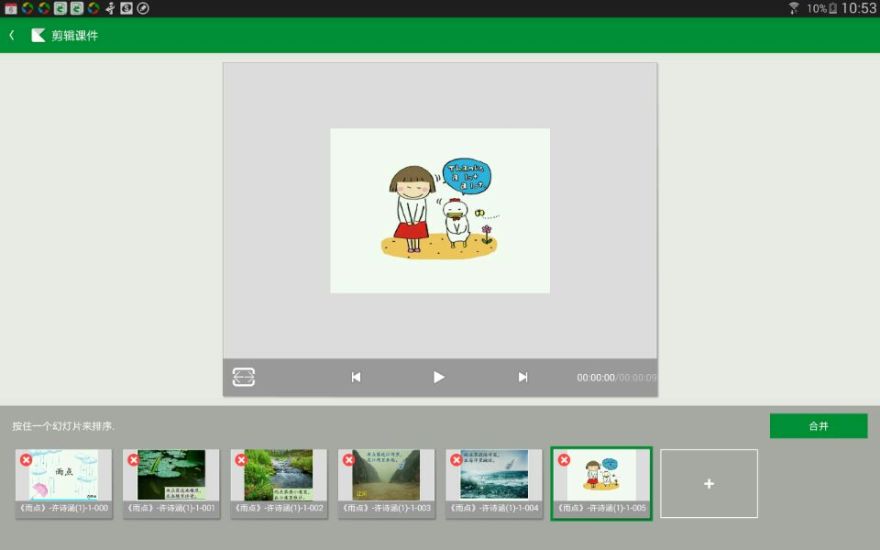880x550 pixels.
Task: Remove selected slide 1-005 with red X
Action: [564, 460]
